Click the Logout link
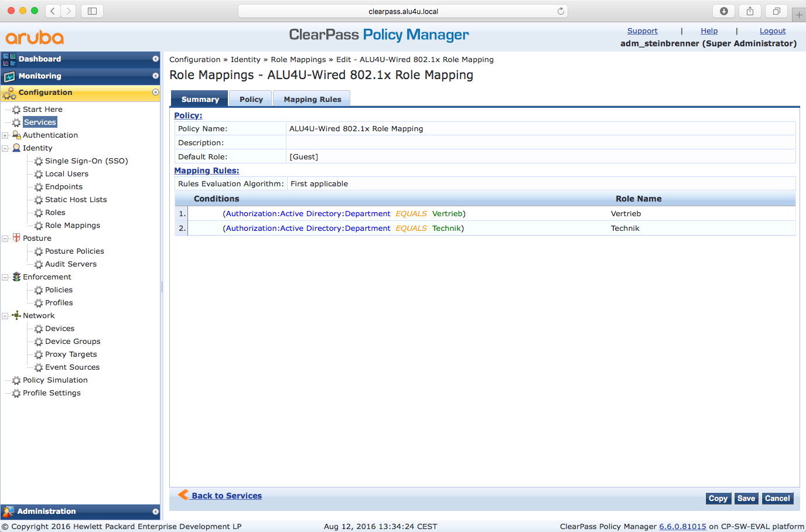This screenshot has width=806, height=532. pos(772,31)
